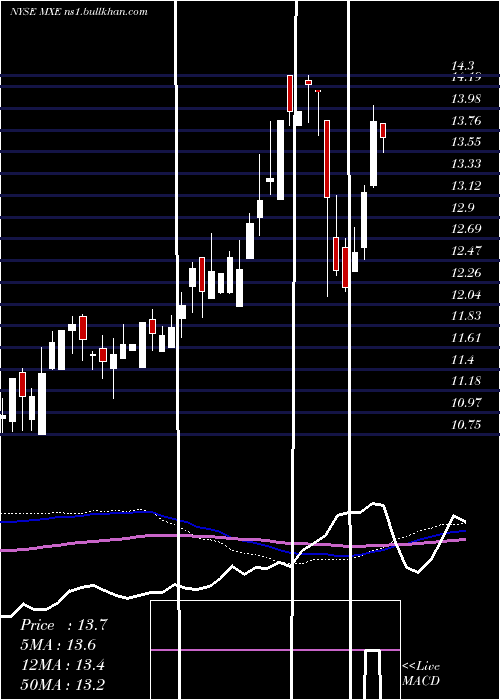Viewport: 500px width, 700px height.
Task: Click the 13.98 price axis label
Action: coord(466,99)
